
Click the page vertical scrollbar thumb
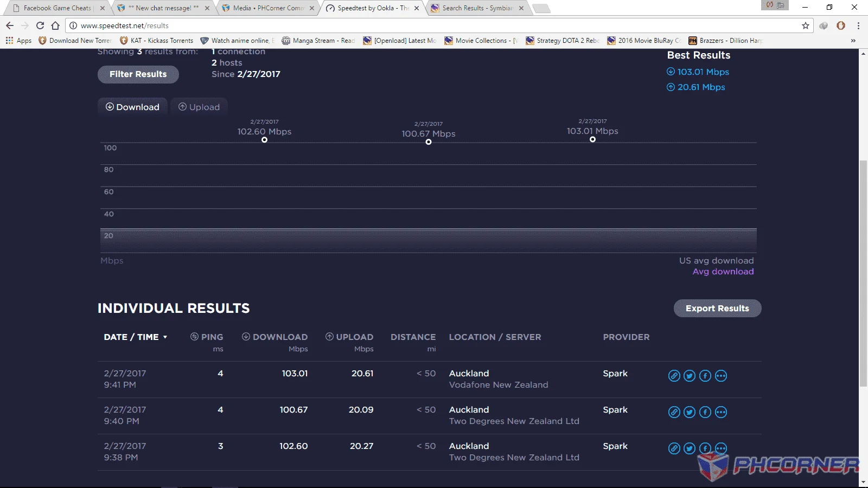tap(863, 274)
